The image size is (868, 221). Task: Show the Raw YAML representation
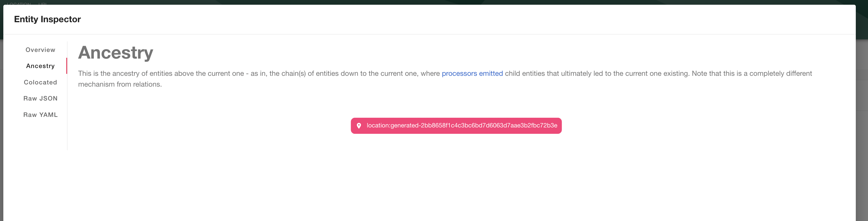click(x=40, y=115)
